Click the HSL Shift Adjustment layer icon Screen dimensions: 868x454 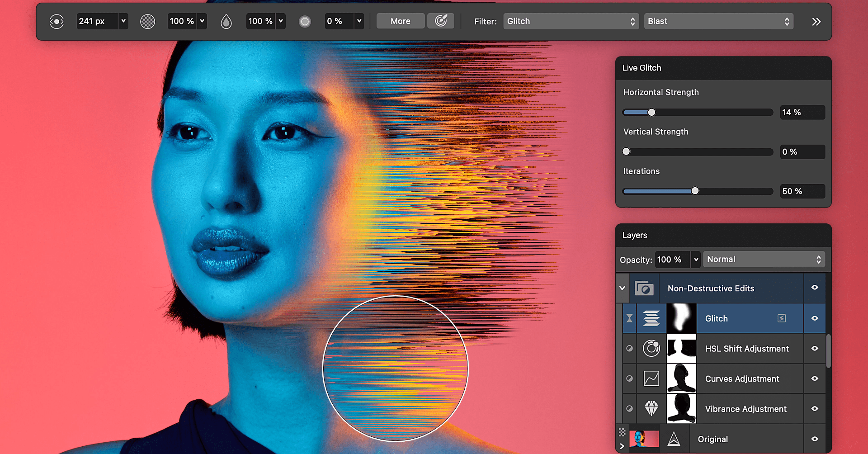651,348
